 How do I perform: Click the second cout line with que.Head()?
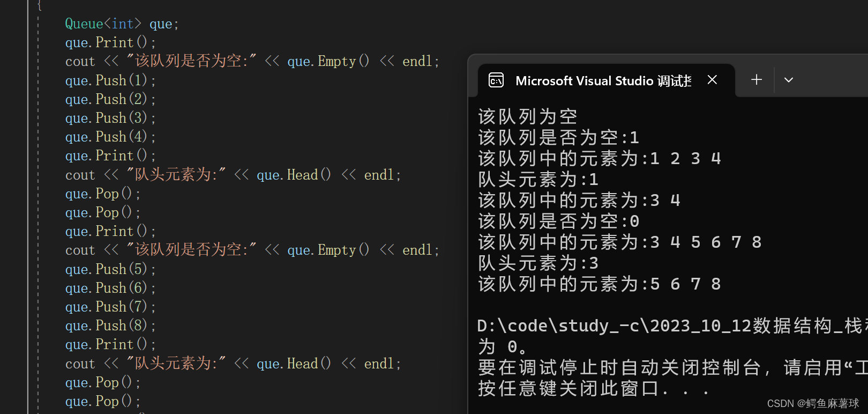pyautogui.click(x=233, y=364)
